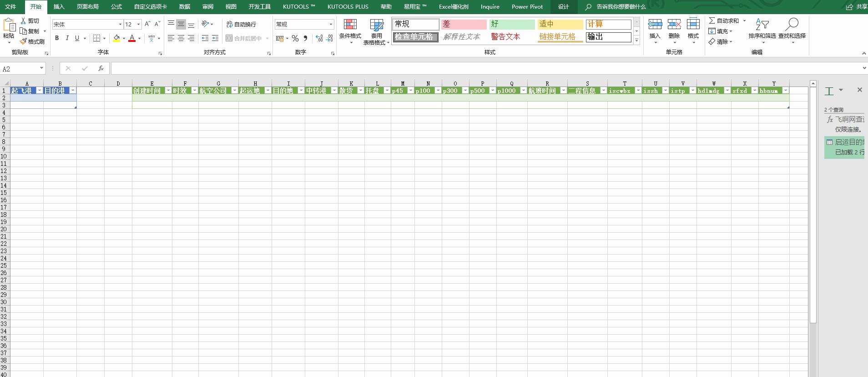Decrease font size with the smaller A icon

(x=157, y=24)
